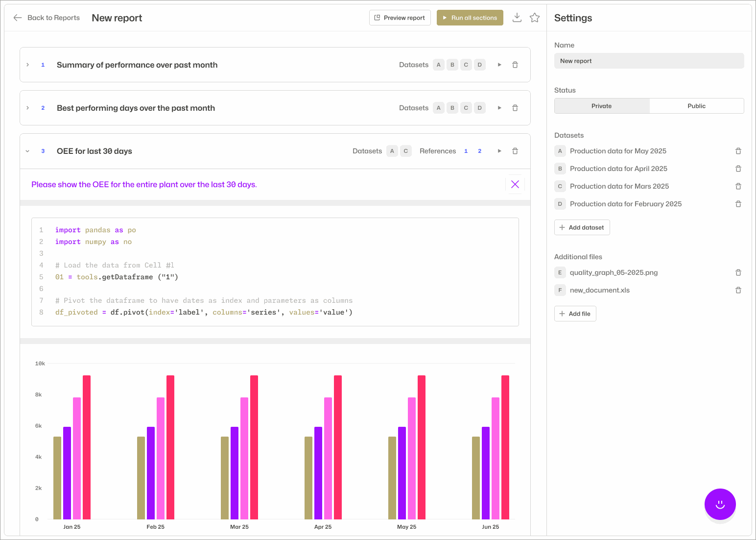Click Run all sections button
Screen dimensions: 756x540
(x=470, y=18)
